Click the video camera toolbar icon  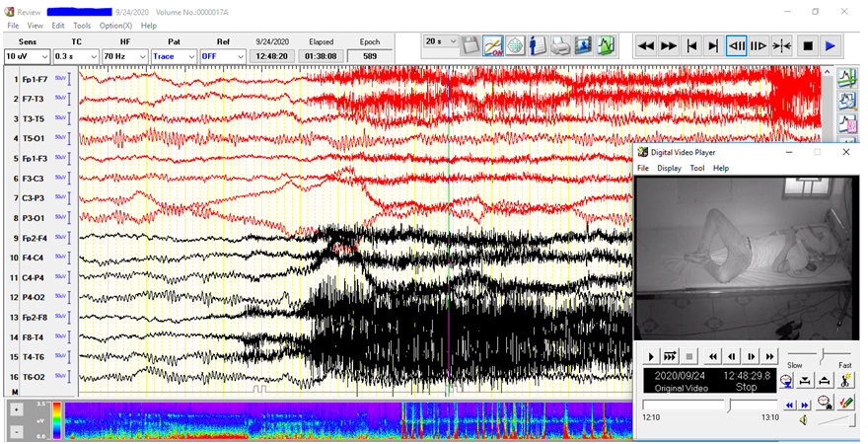coord(582,45)
